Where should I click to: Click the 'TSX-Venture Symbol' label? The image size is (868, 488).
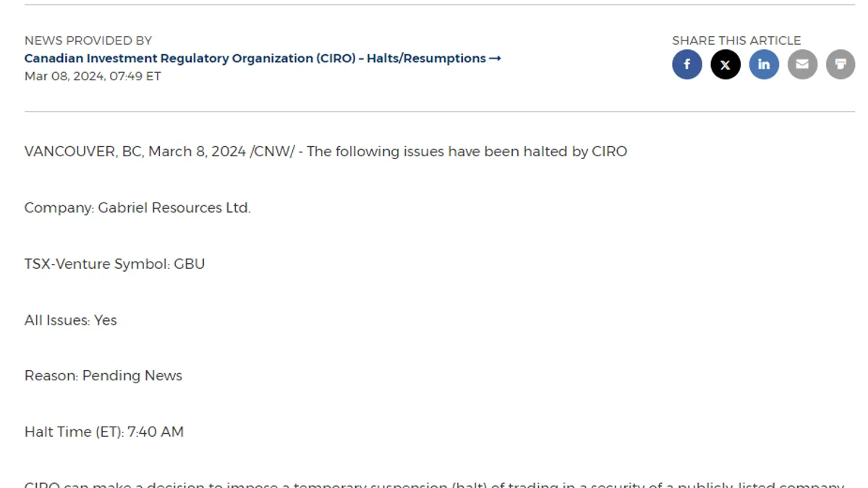pos(97,264)
